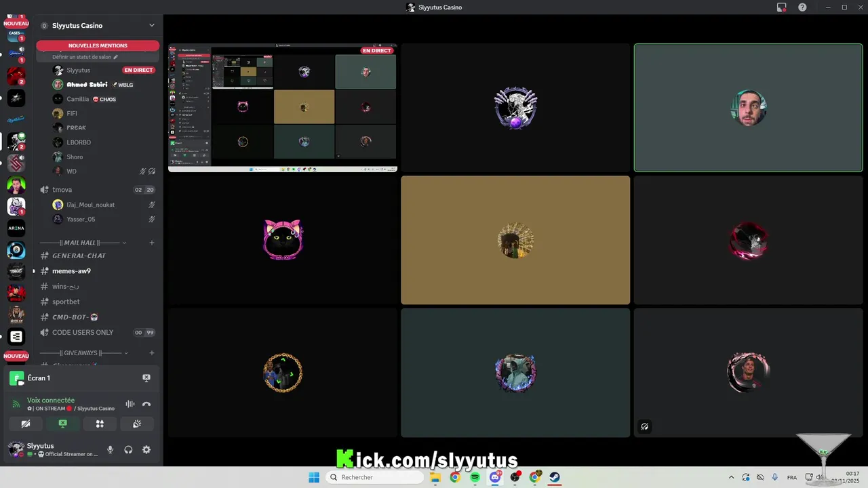Open the soundboard button
This screenshot has height=488, width=868.
(136, 424)
